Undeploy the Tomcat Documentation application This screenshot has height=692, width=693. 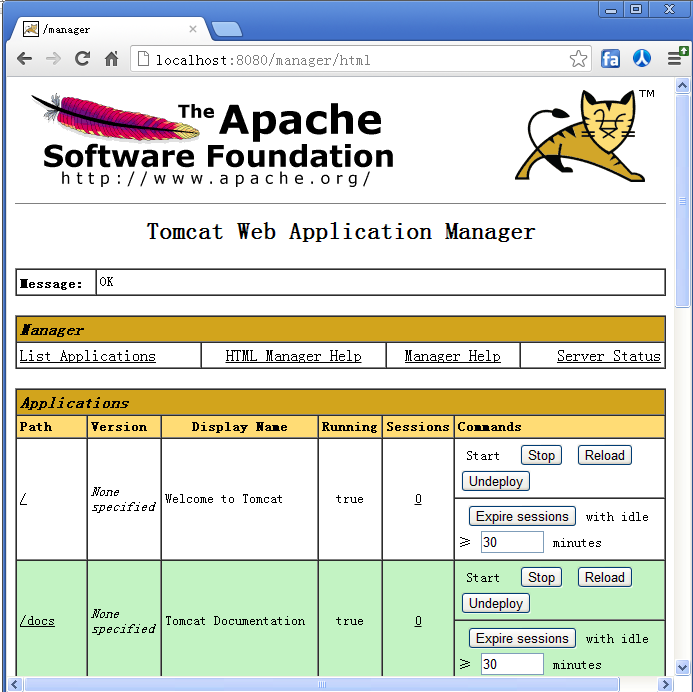[496, 603]
